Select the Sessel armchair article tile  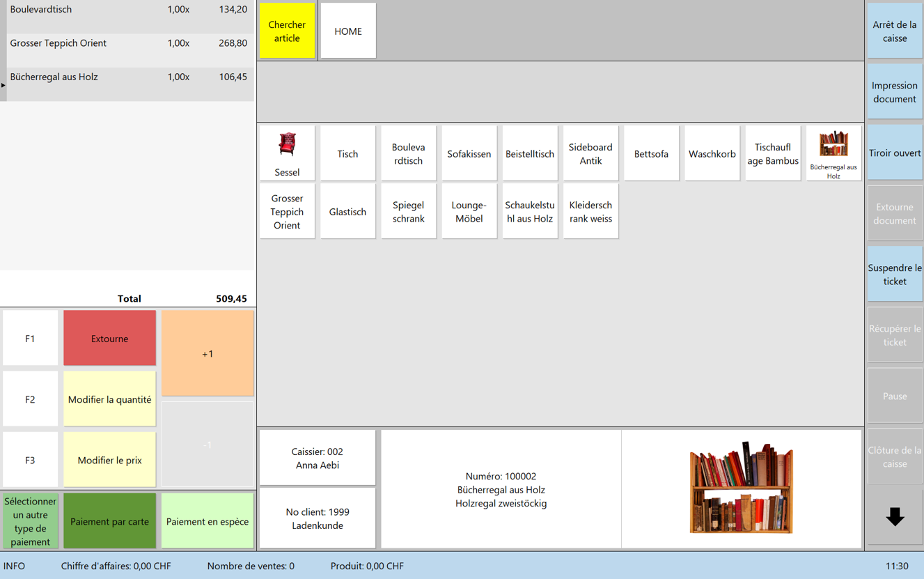287,153
